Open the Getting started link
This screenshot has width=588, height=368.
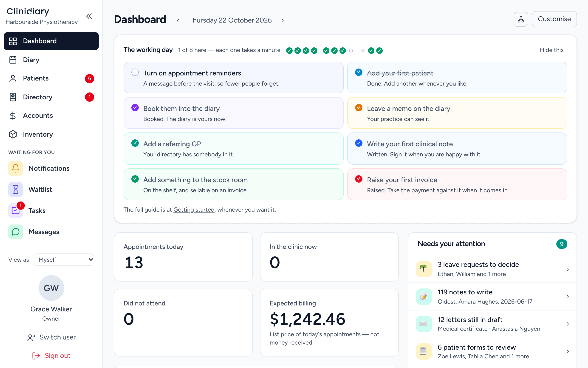[x=194, y=210]
